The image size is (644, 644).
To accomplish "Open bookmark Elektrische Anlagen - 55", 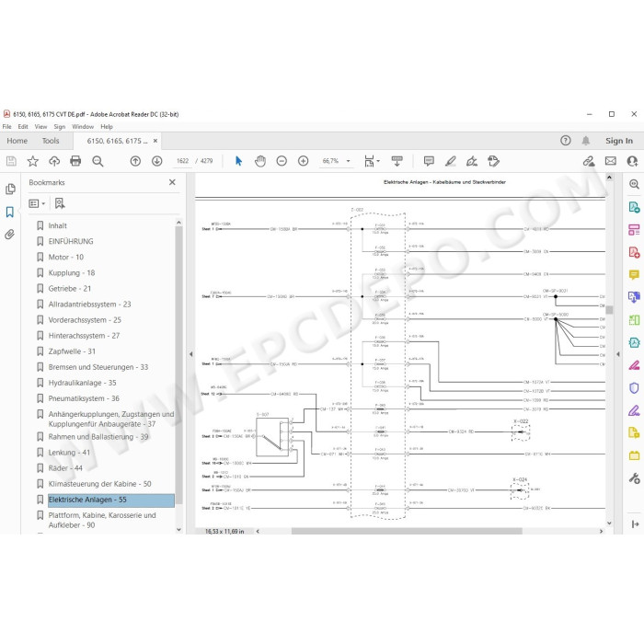I will point(111,500).
